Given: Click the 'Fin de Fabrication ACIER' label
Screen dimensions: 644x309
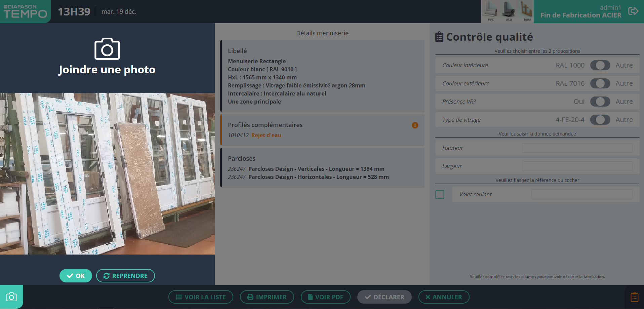Looking at the screenshot, I should 581,15.
